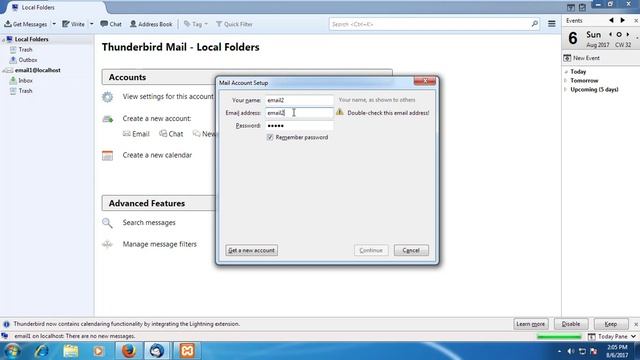
Task: Click the account settings gear icon
Action: pos(108,97)
